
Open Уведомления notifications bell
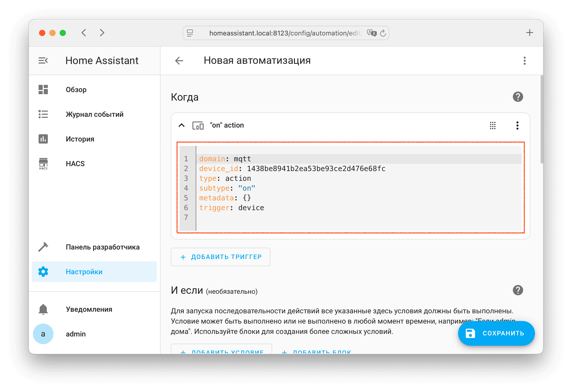pyautogui.click(x=43, y=309)
